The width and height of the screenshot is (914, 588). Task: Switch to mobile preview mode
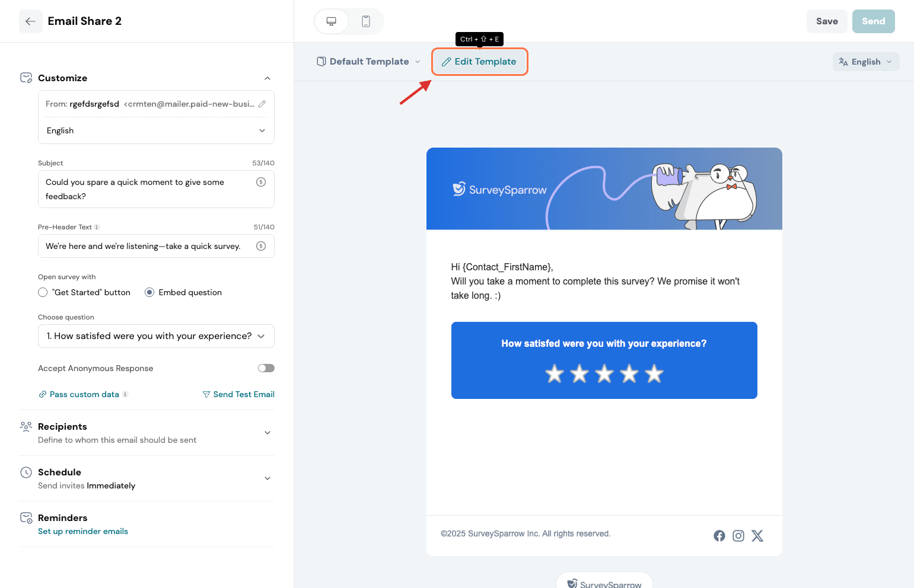(x=366, y=21)
